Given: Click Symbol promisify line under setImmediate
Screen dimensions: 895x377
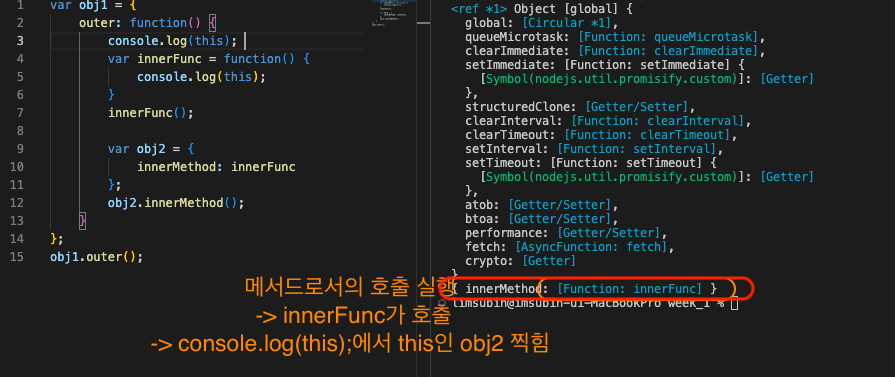Looking at the screenshot, I should 647,78.
